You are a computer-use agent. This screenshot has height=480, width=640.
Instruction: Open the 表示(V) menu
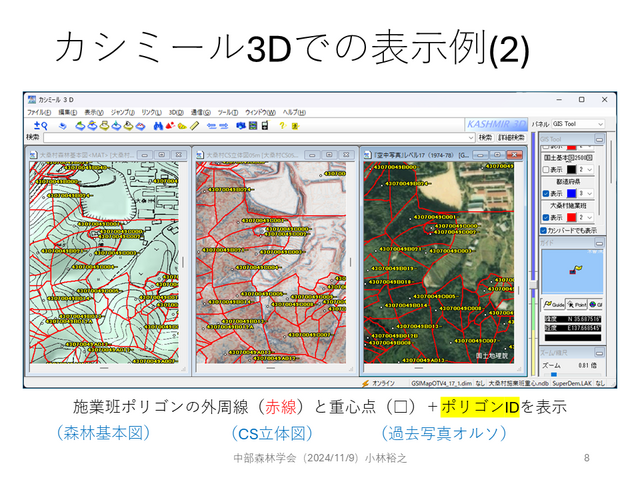(94, 112)
